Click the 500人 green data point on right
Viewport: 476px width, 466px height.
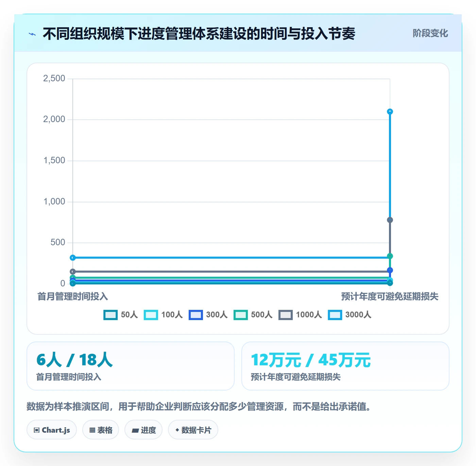pos(390,256)
